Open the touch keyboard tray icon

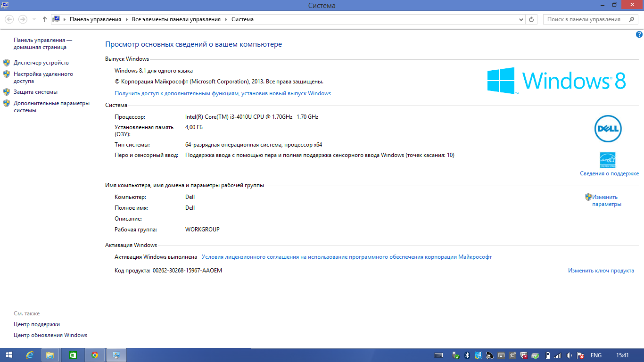[438, 355]
